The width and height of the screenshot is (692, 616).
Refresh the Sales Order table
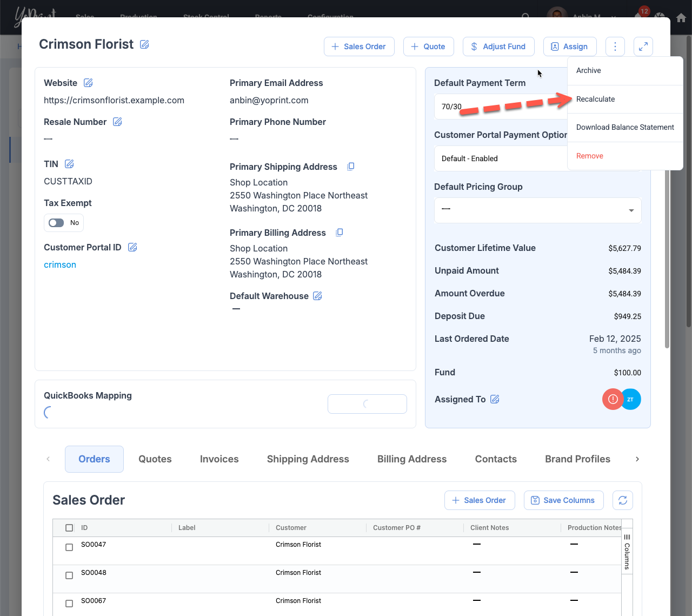[622, 500]
